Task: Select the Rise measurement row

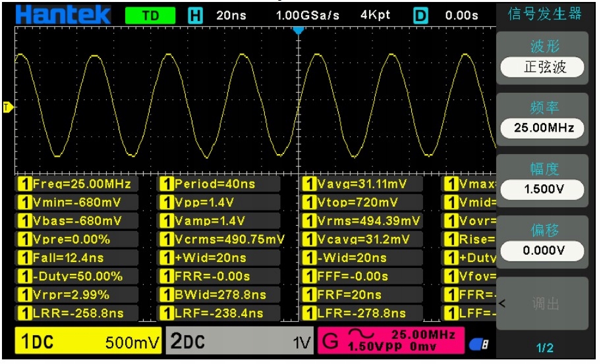Action: 469,240
